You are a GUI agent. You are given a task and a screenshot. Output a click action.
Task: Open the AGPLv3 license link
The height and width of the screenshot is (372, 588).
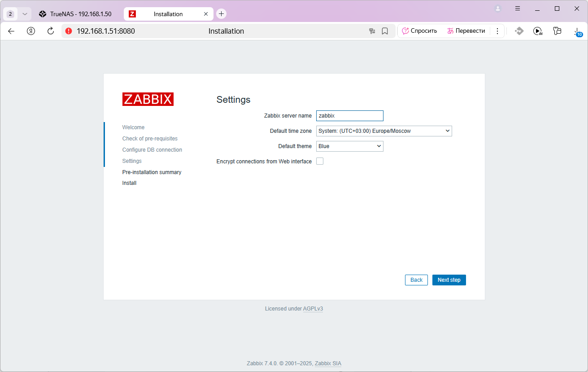click(x=313, y=309)
